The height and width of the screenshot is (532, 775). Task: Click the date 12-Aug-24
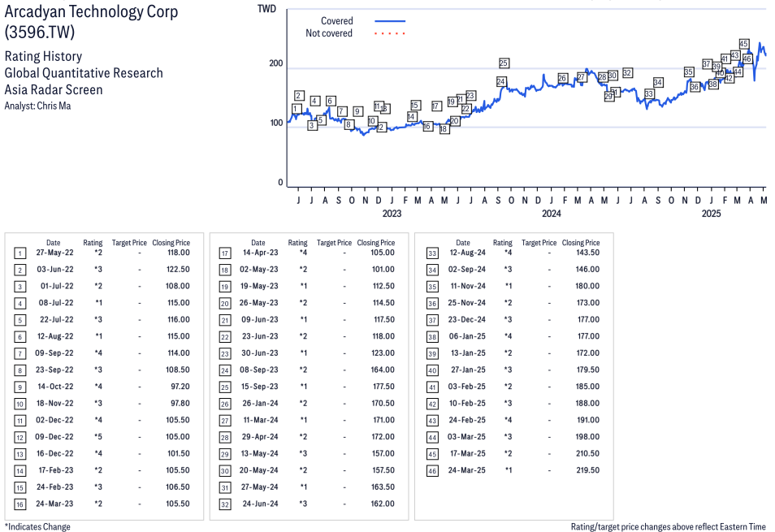(468, 253)
